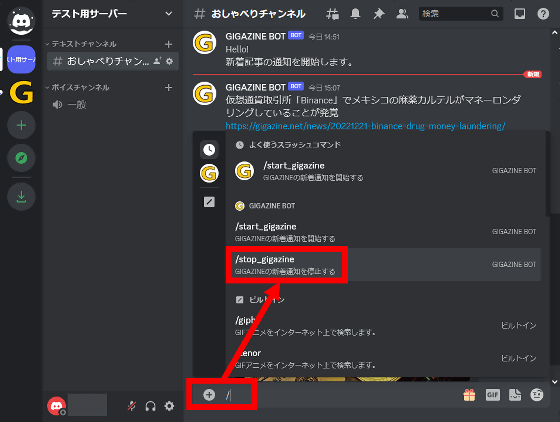Choose the /giphy built-in command
560x422 pixels.
(x=384, y=326)
